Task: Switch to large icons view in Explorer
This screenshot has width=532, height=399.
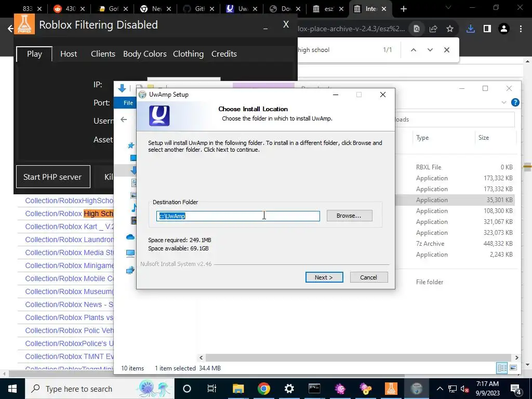Action: pos(513,368)
